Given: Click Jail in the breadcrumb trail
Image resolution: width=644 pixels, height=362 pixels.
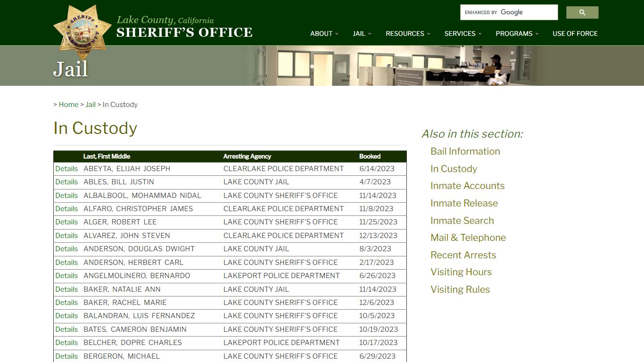Looking at the screenshot, I should [x=91, y=104].
